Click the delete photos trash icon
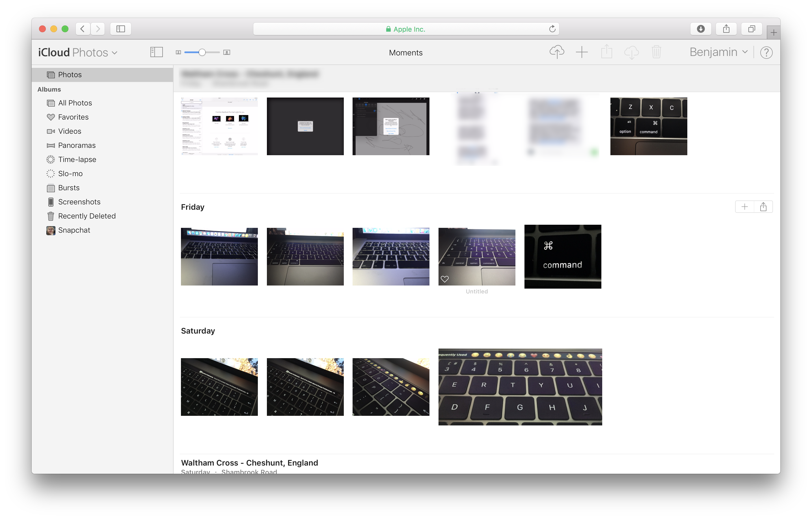 pyautogui.click(x=656, y=52)
